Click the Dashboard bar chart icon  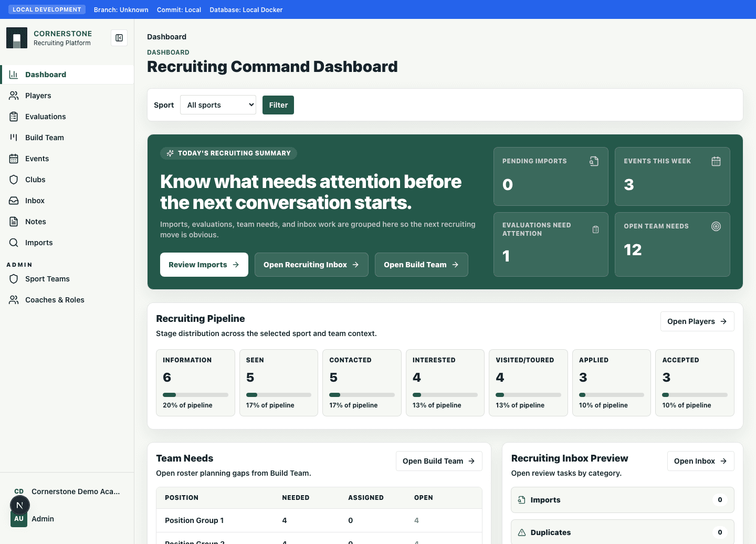[x=14, y=75]
